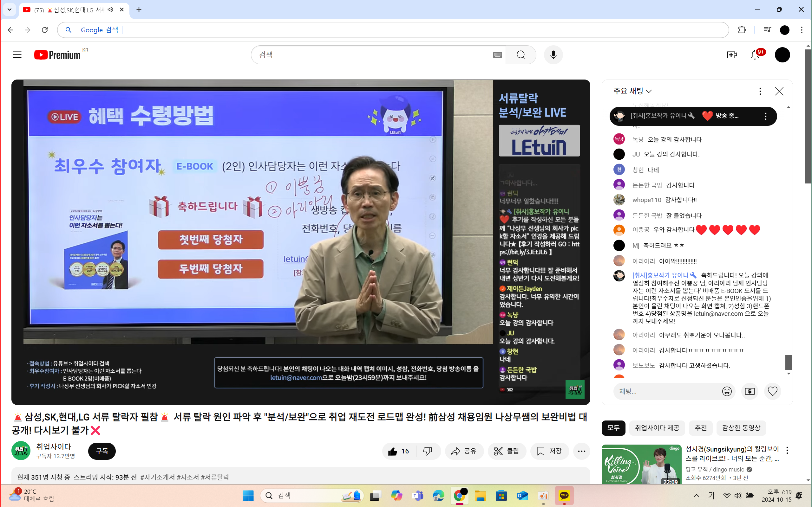
Task: Open the YouTube guide hamburger menu
Action: coord(17,55)
